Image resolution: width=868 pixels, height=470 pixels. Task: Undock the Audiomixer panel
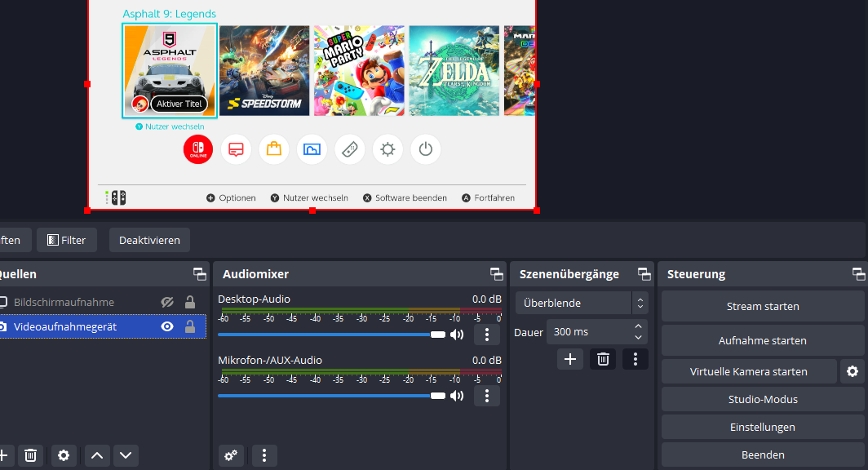(497, 273)
